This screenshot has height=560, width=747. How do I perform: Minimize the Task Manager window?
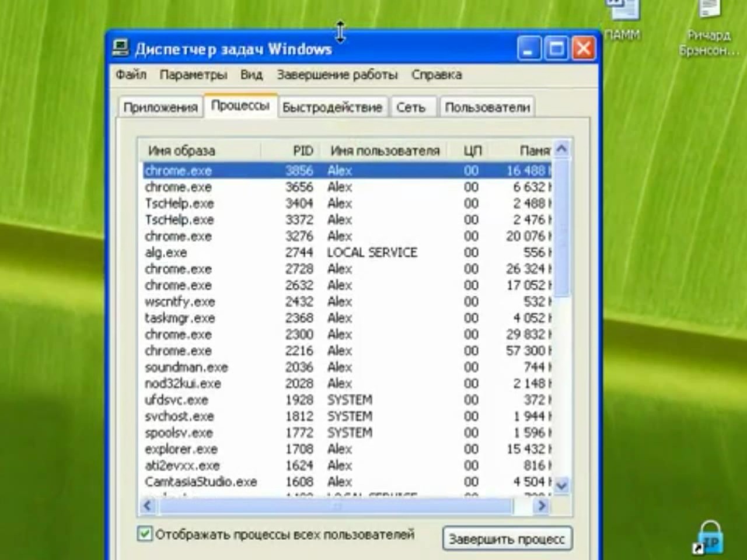point(529,49)
